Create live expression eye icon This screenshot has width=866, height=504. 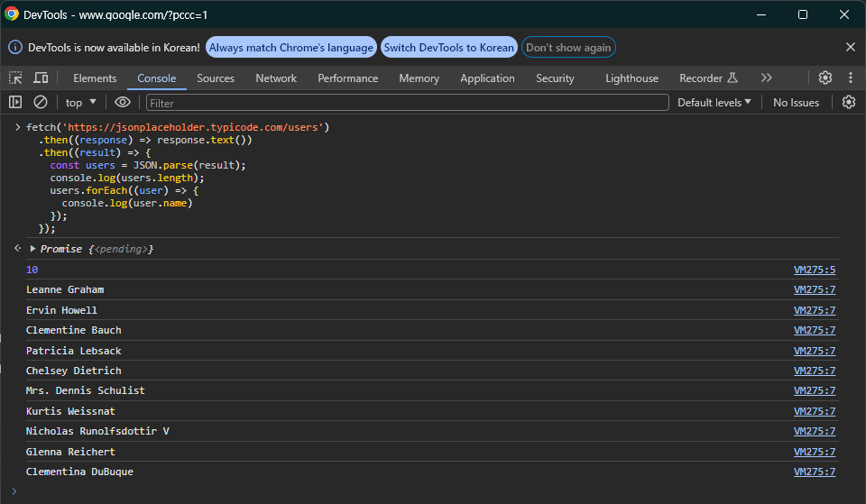coord(122,102)
